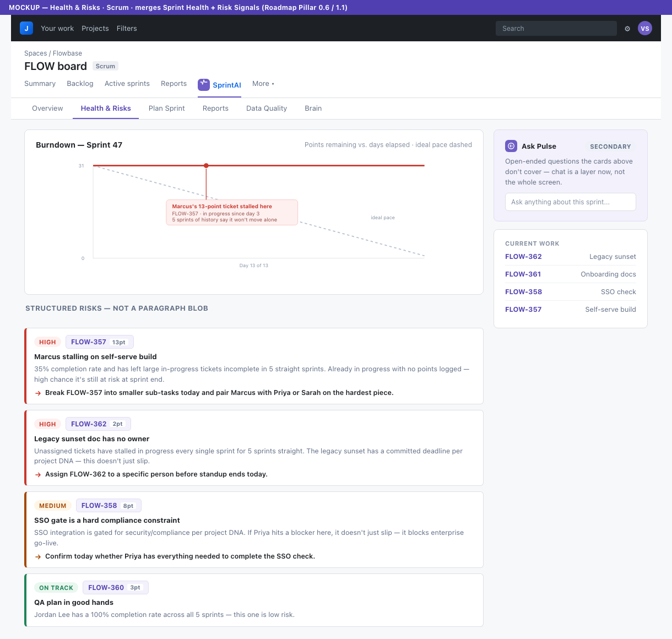Switch to the Plan Sprint tab
This screenshot has height=639, width=672.
[167, 109]
